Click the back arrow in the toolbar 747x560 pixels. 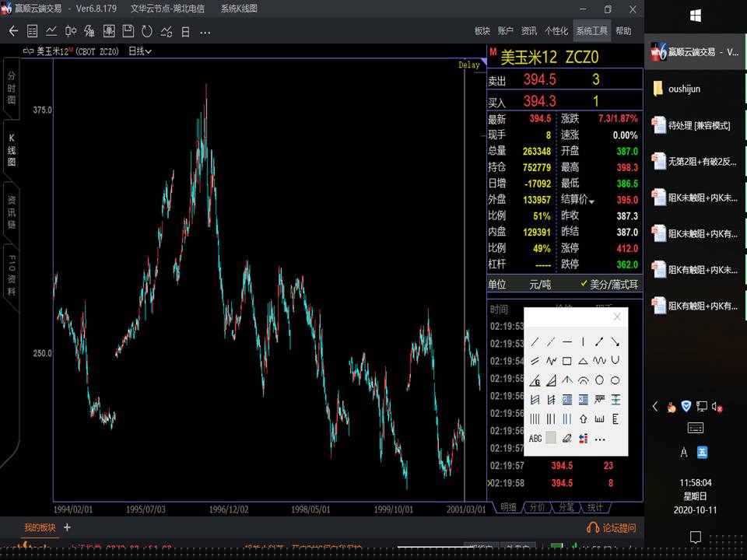pyautogui.click(x=13, y=31)
